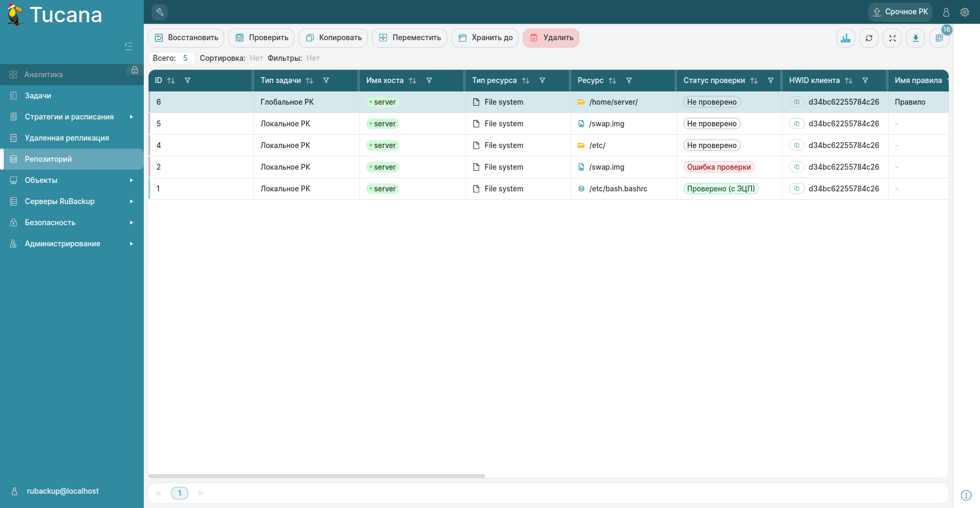Image resolution: width=980 pixels, height=508 pixels.
Task: Open the Задачи section
Action: pyautogui.click(x=38, y=96)
